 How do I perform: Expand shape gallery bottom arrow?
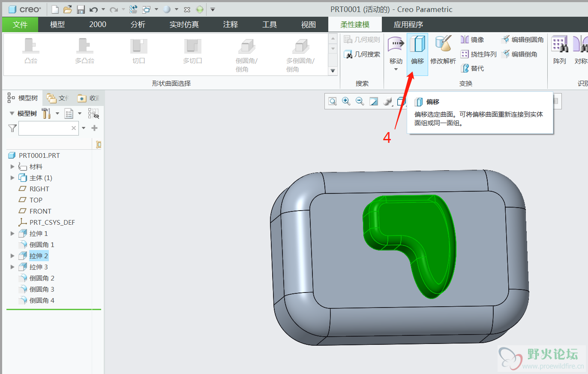pyautogui.click(x=333, y=71)
